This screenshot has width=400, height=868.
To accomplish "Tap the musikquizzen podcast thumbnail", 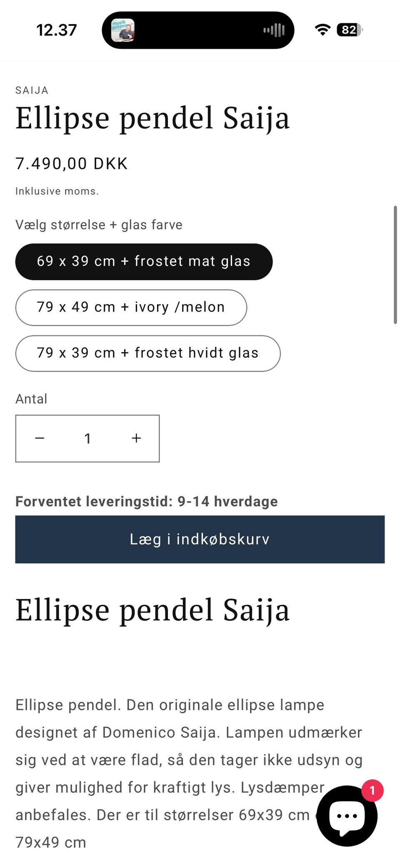I will 123,30.
